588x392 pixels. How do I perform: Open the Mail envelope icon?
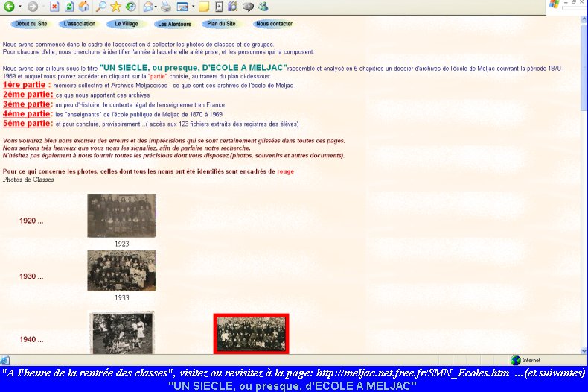[148, 7]
